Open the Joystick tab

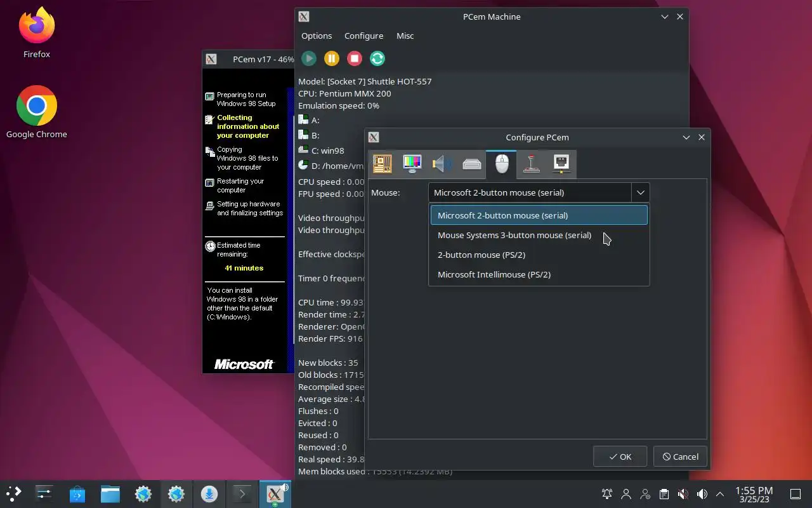click(532, 164)
